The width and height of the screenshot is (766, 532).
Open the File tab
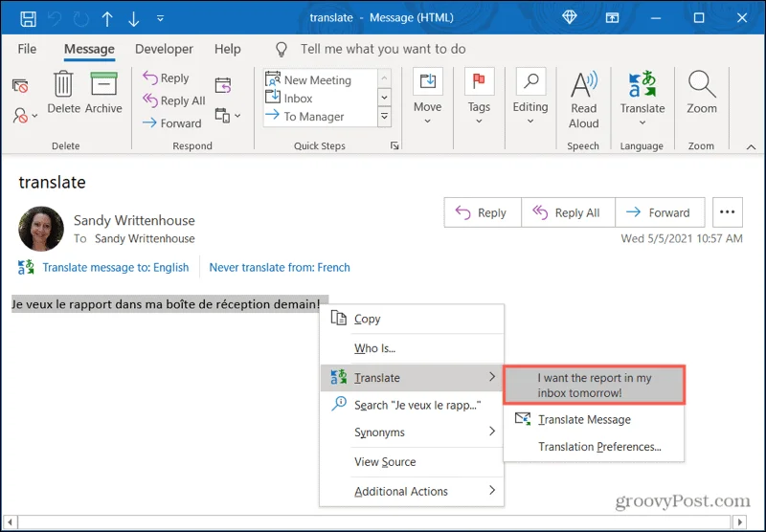coord(27,49)
